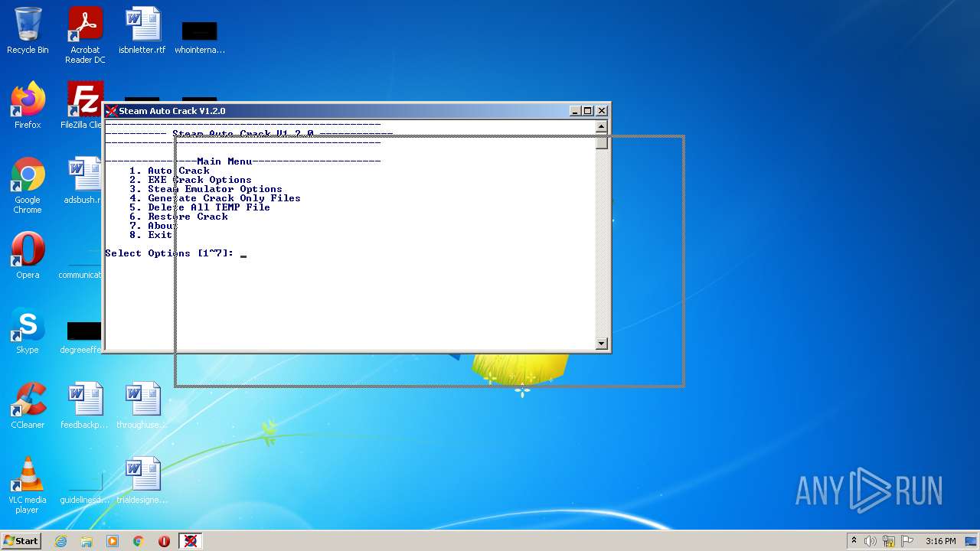Click '5. Delete All TEMP File' text
Image resolution: width=980 pixels, height=551 pixels.
200,207
